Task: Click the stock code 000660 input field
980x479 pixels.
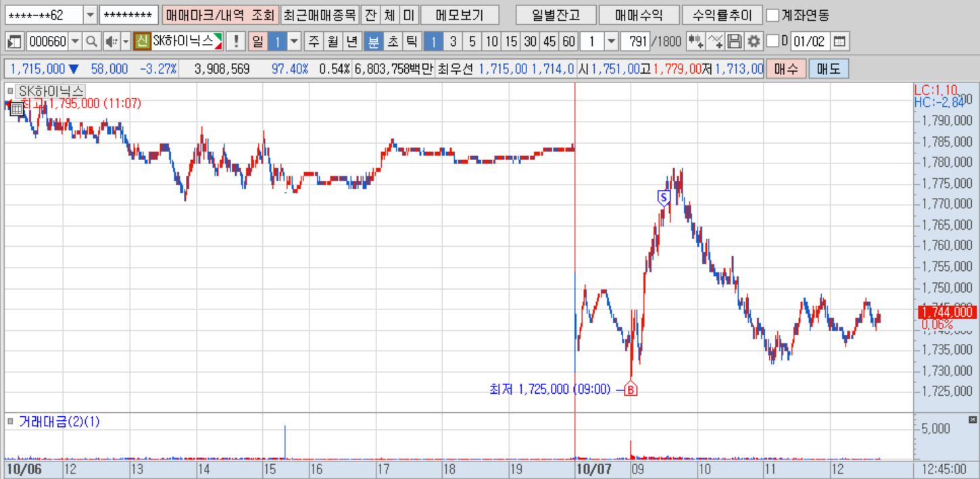Action: point(47,41)
